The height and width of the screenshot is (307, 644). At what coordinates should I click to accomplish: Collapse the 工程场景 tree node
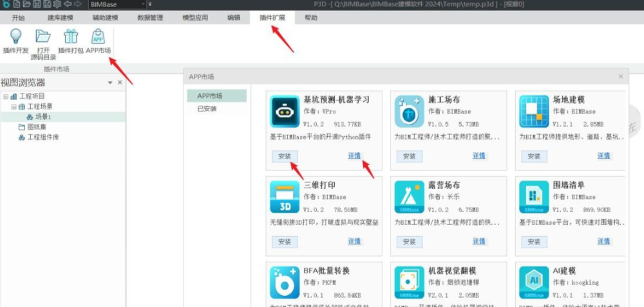tap(14, 106)
